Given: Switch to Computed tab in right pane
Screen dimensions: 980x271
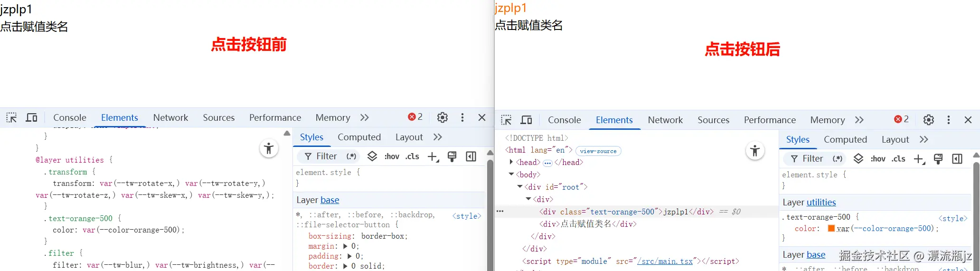Looking at the screenshot, I should 845,139.
